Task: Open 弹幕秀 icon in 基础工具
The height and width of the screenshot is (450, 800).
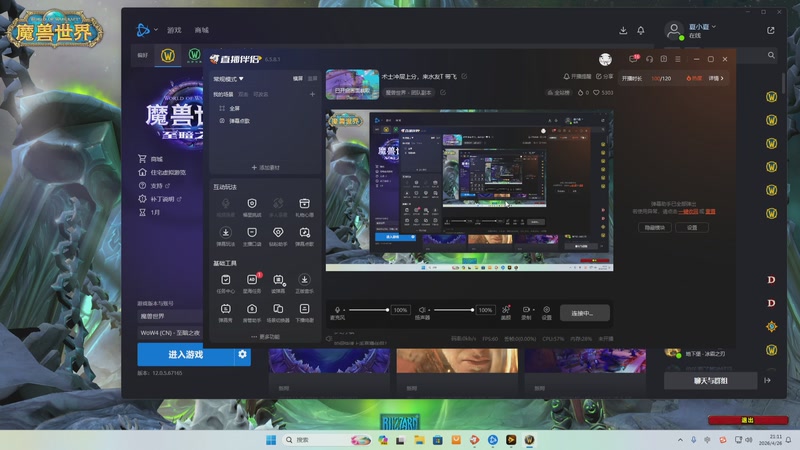Action: point(226,309)
